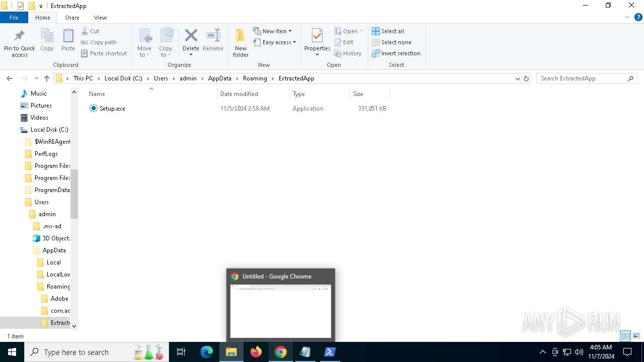The height and width of the screenshot is (362, 644).
Task: Click Invert selection in ribbon
Action: [396, 53]
